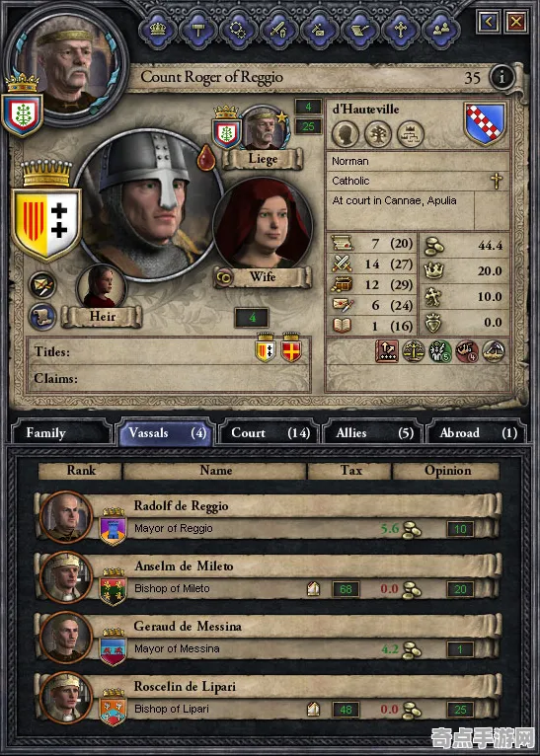Switch to the Family tab
Image resolution: width=540 pixels, height=756 pixels.
61,432
